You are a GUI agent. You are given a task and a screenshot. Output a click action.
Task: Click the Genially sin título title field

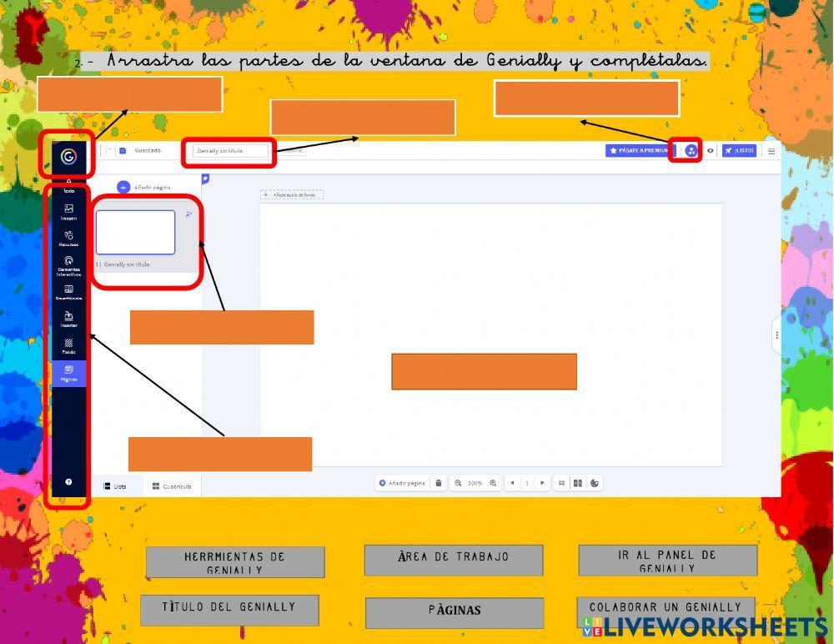click(x=230, y=151)
